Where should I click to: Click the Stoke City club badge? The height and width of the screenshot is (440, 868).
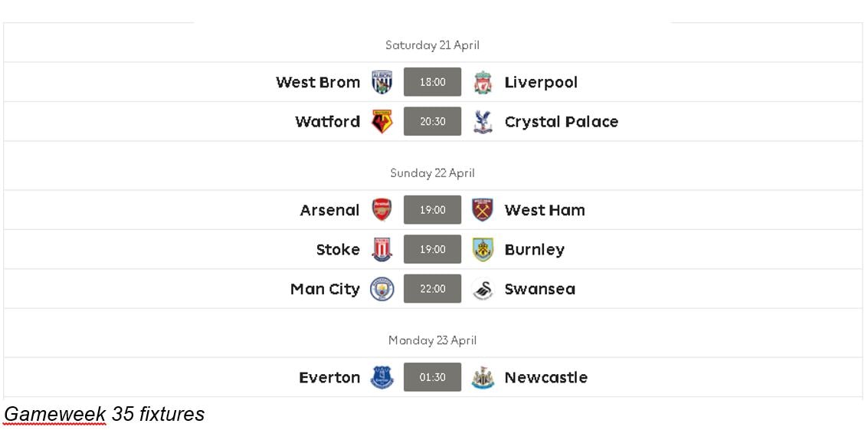[382, 249]
